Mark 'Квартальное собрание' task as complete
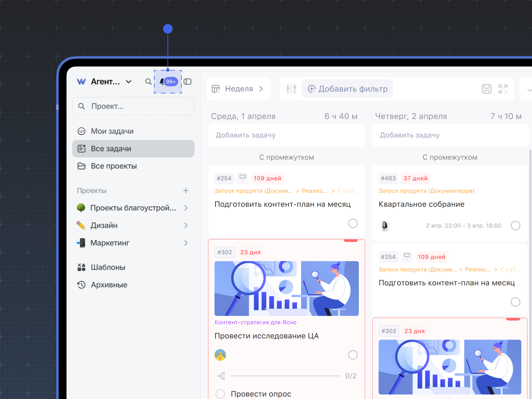 [515, 226]
